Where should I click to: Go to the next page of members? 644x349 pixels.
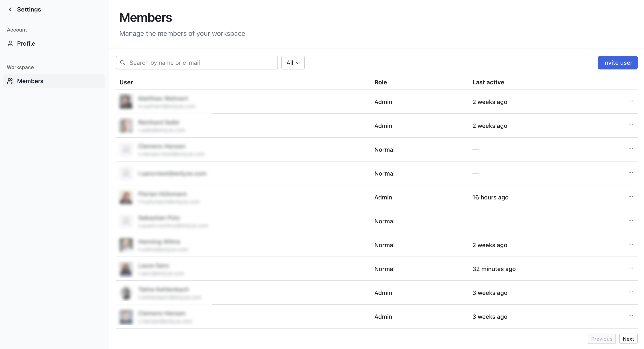[628, 339]
